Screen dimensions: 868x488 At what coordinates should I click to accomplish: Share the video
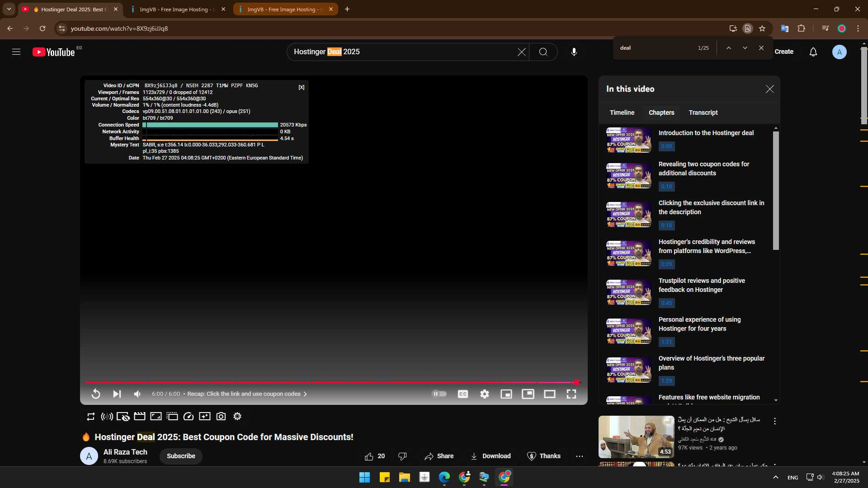439,456
